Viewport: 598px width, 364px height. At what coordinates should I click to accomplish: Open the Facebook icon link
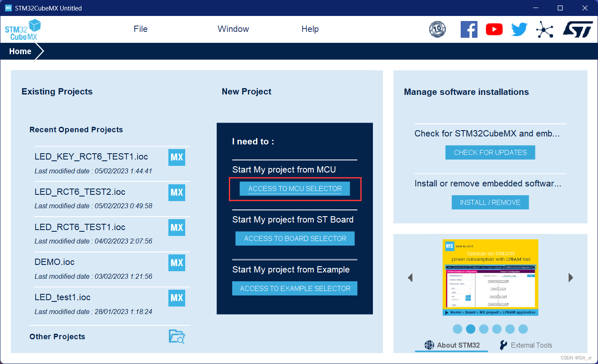tap(469, 29)
